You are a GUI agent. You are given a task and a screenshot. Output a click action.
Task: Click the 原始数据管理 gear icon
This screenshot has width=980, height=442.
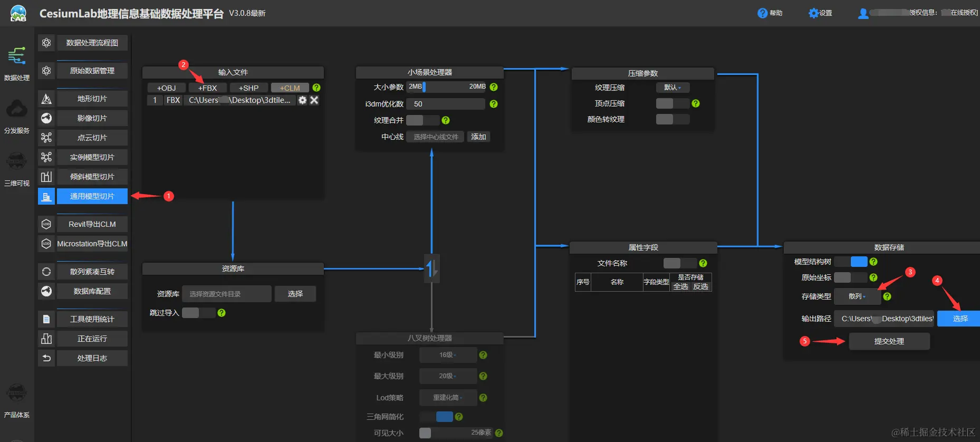[x=46, y=71]
